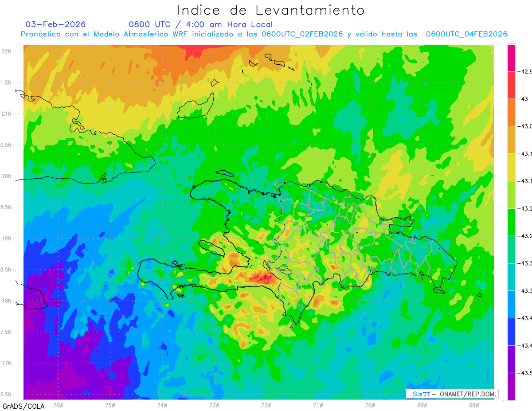532x411 pixels.
Task: Click the royal blue legend swatch
Action: click(x=511, y=332)
